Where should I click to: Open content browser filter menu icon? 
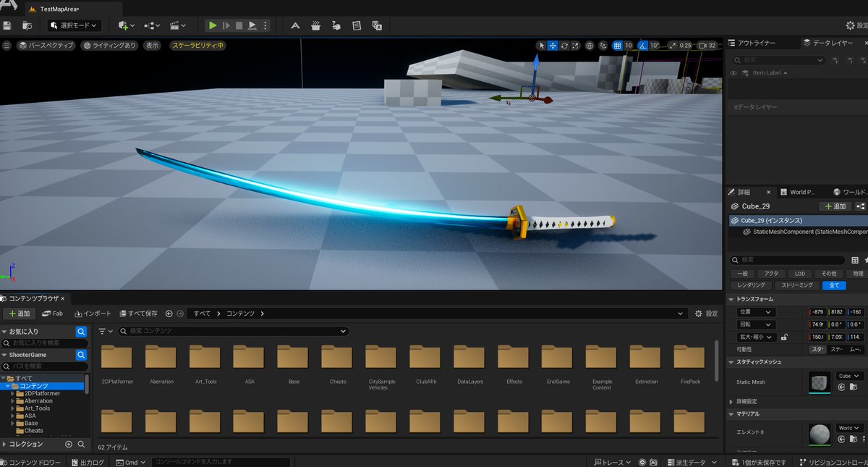click(106, 331)
